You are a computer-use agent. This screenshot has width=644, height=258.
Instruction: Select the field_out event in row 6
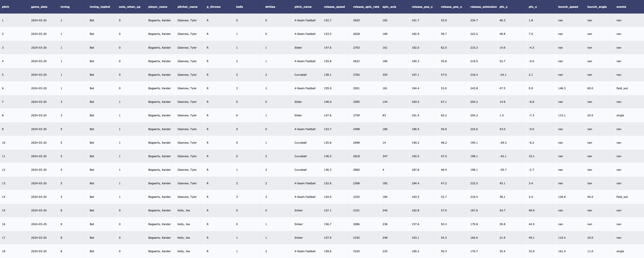622,88
